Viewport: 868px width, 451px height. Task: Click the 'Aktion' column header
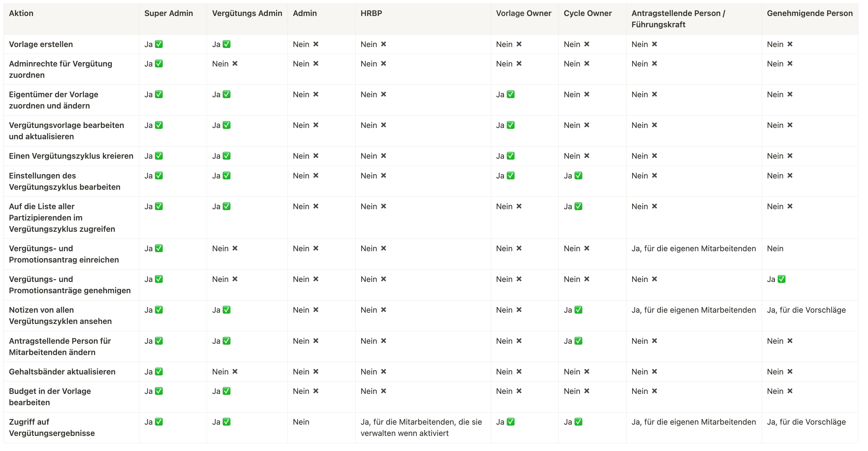point(21,13)
